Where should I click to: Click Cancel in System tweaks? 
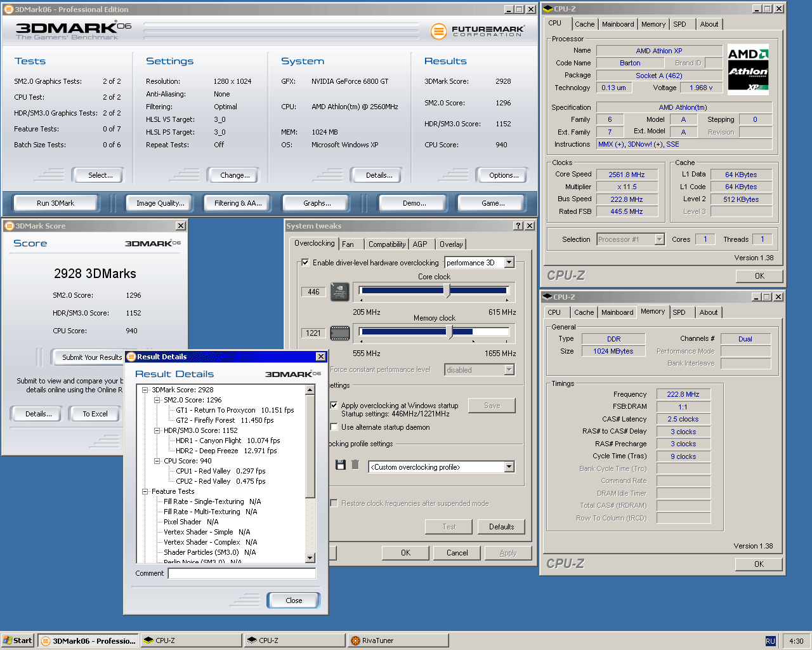(457, 553)
